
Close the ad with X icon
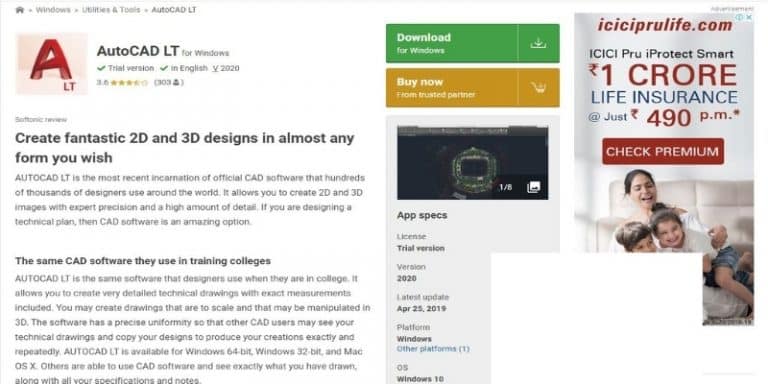tap(749, 17)
